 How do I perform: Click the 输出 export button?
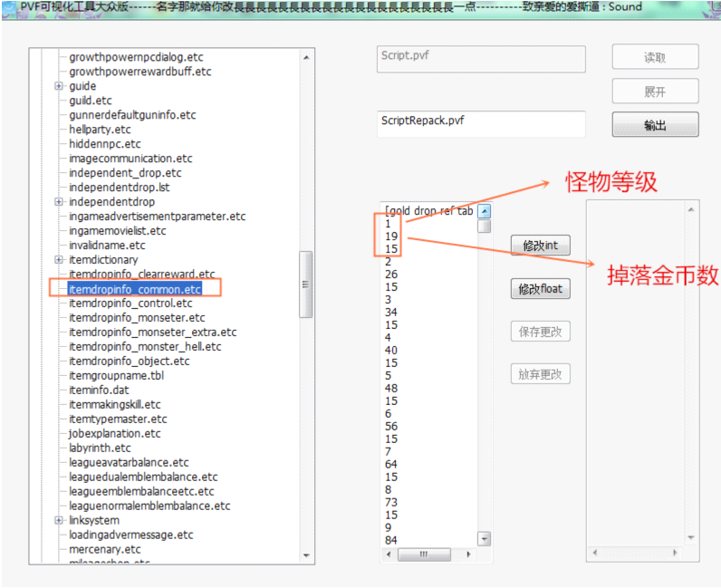(x=655, y=125)
